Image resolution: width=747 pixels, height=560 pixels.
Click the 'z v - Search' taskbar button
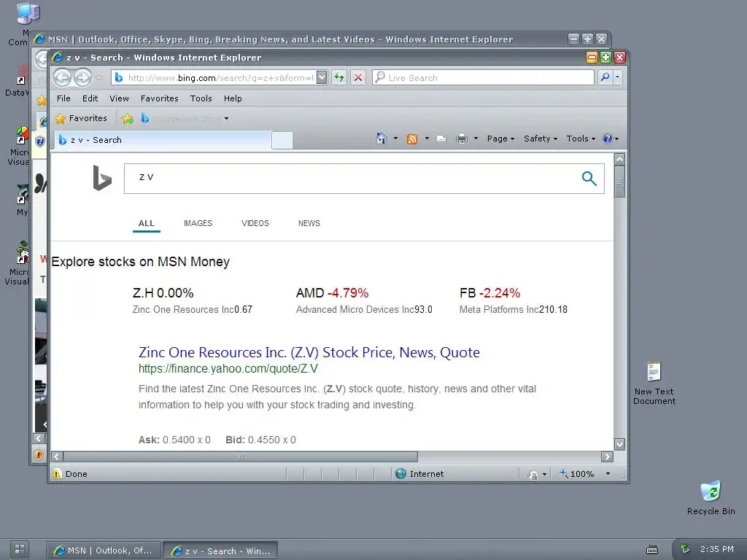[x=220, y=551]
